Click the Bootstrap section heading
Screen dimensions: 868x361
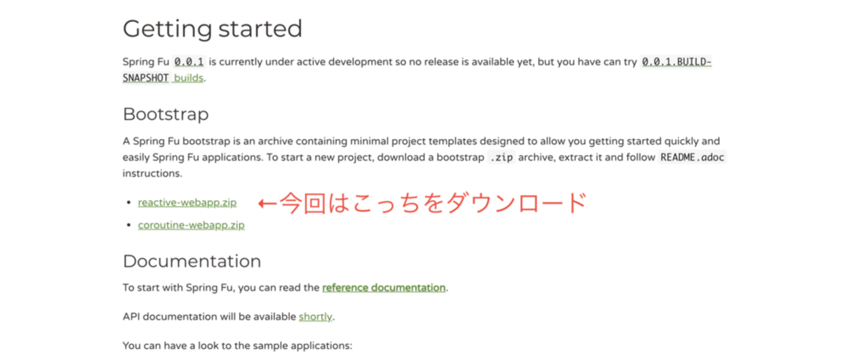pyautogui.click(x=166, y=114)
